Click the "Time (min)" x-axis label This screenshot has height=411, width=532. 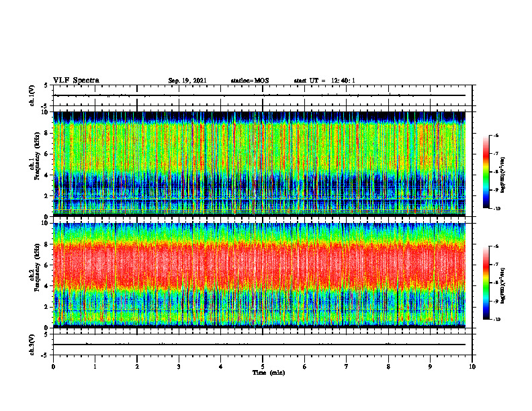point(269,373)
